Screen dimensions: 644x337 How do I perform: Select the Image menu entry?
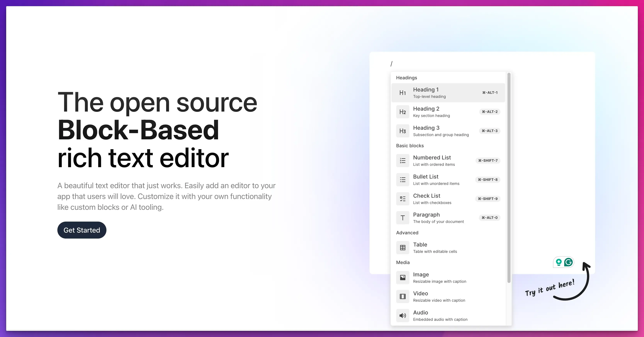click(448, 277)
